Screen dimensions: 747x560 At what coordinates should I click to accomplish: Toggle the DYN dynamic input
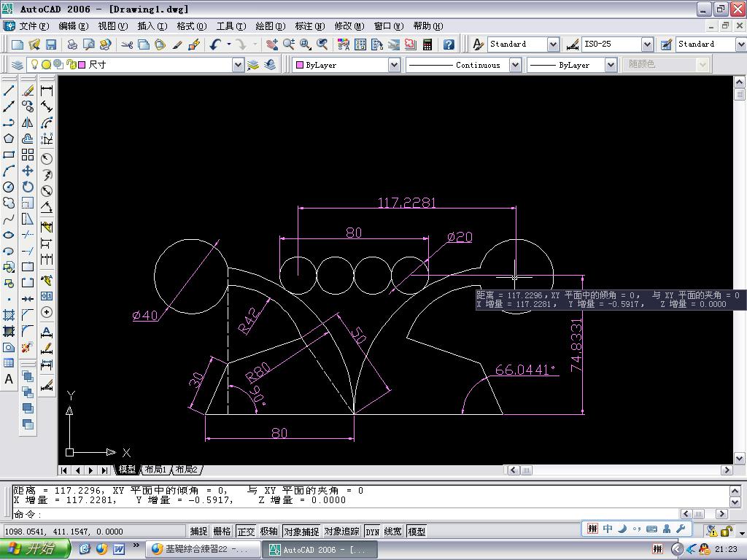[373, 532]
